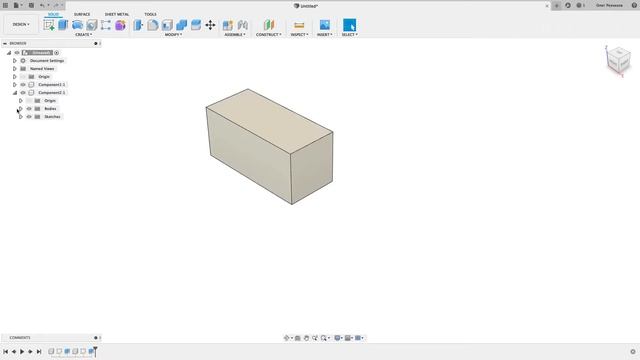Click the ViewCube to change orientation

point(618,61)
